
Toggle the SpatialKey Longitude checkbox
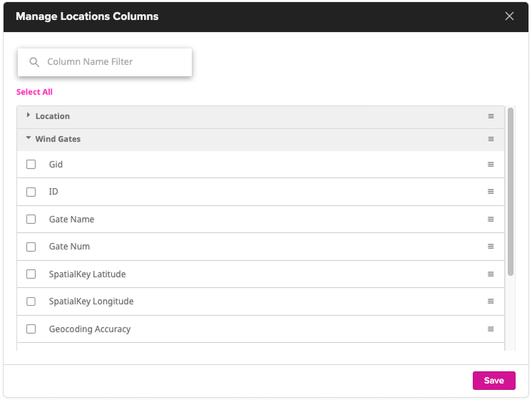click(31, 301)
